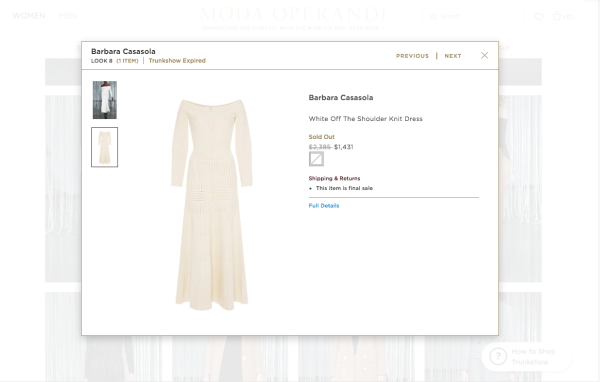The height and width of the screenshot is (382, 600).
Task: Click the This item is final sale note
Action: point(344,188)
